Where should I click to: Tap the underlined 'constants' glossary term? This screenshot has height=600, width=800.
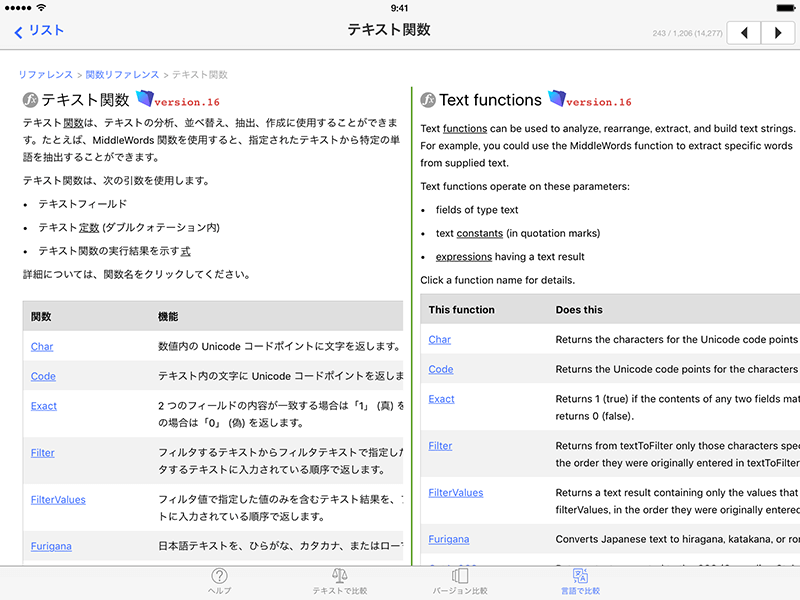478,233
